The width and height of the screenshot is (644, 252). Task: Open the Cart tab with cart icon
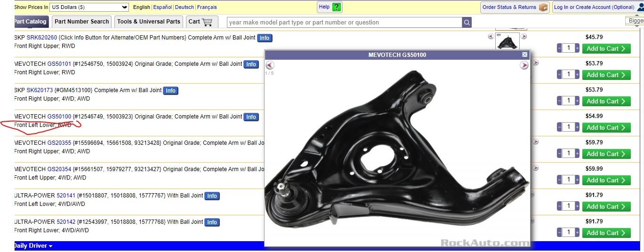[202, 22]
